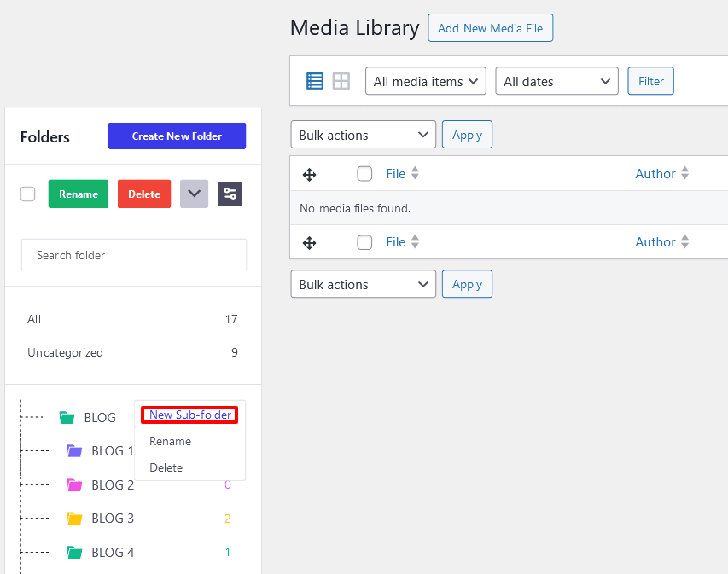
Task: Sort by File arrows in footer
Action: point(415,241)
